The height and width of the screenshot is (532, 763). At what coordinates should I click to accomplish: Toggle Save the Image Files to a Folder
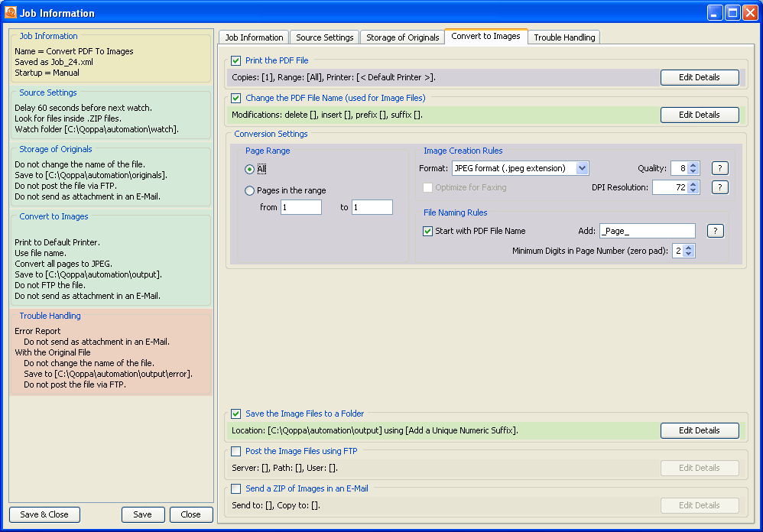(236, 414)
